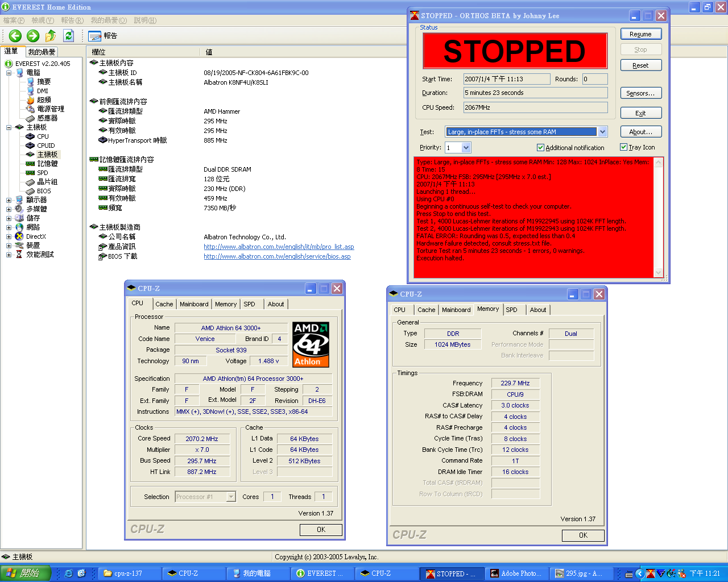Click the Report icon in EVEREST toolbar

(x=95, y=36)
